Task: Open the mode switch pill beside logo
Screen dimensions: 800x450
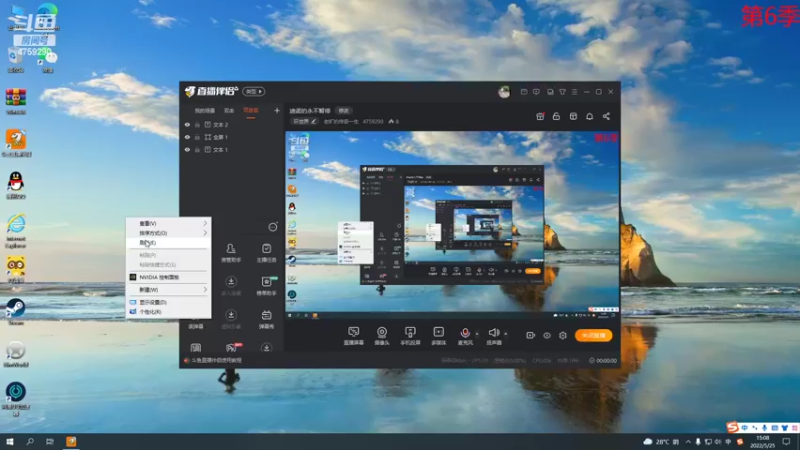Action: pyautogui.click(x=253, y=92)
